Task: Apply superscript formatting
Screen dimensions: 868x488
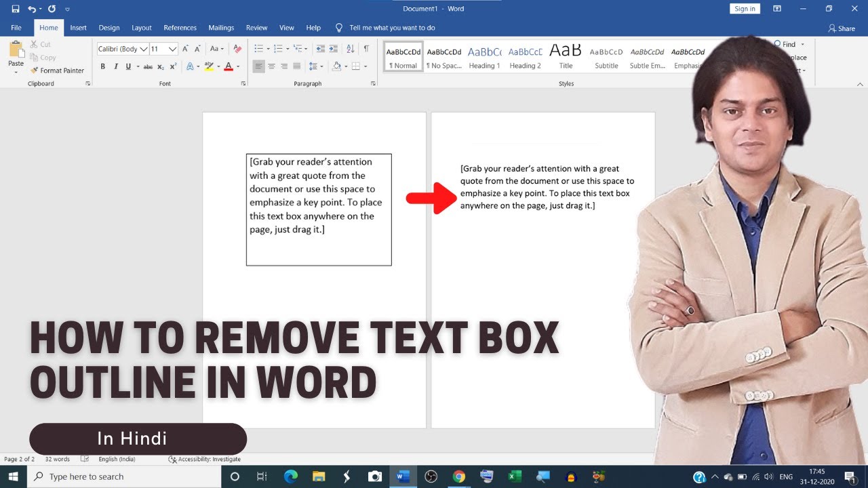Action: [x=173, y=66]
